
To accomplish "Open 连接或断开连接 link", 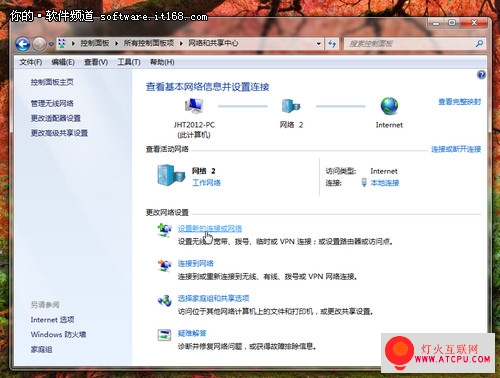I will point(456,149).
